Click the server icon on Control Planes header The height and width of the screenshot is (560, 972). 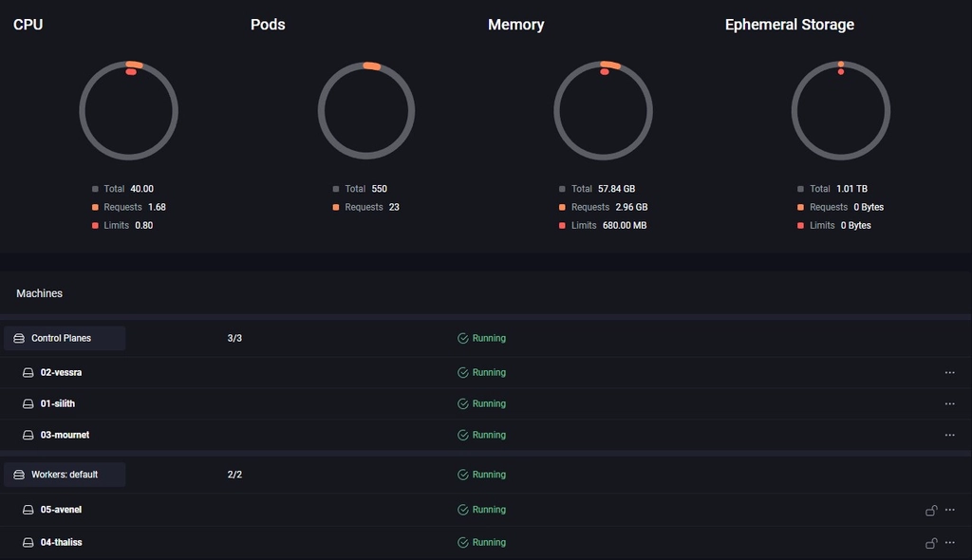pyautogui.click(x=18, y=338)
